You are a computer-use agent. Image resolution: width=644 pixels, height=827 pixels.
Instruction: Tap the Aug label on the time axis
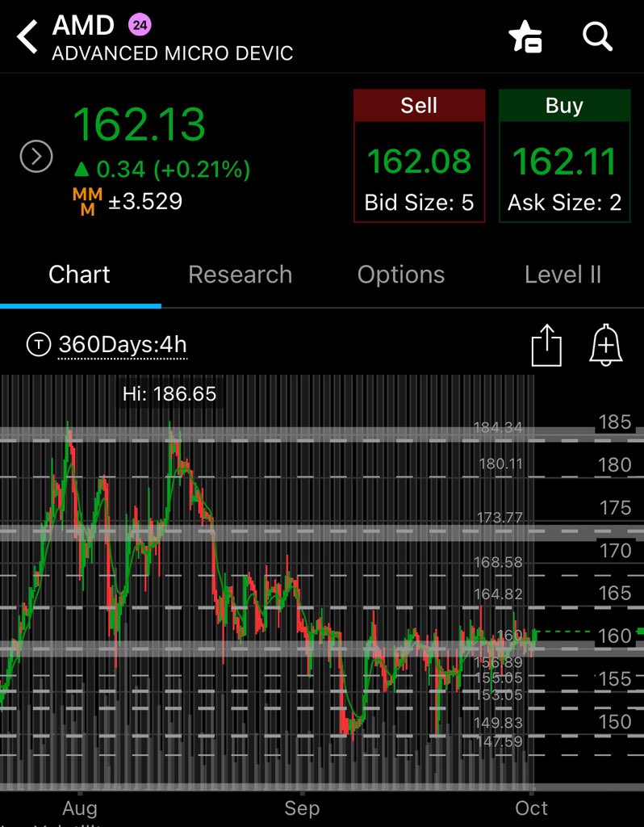coord(80,808)
